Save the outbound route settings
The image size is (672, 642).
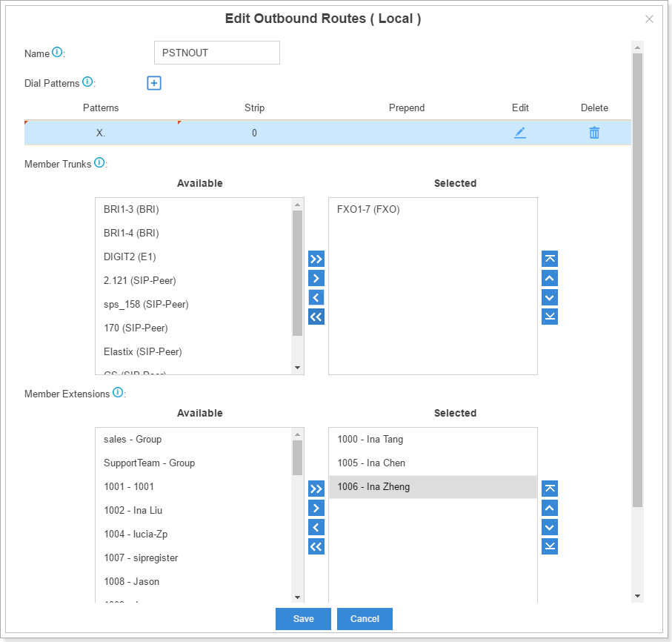tap(303, 618)
